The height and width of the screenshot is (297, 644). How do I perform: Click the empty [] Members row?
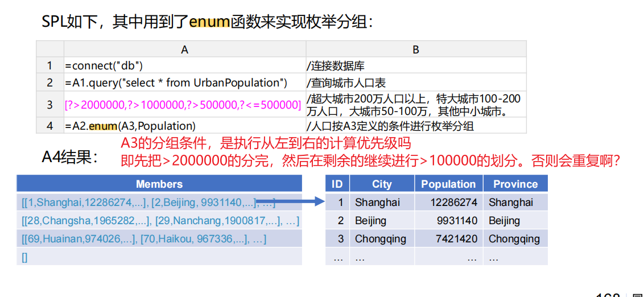24,257
